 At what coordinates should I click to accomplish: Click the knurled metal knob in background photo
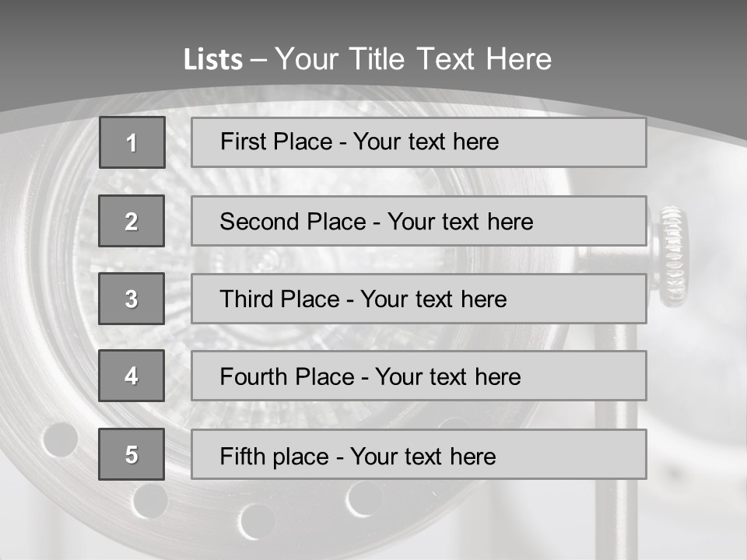(671, 257)
